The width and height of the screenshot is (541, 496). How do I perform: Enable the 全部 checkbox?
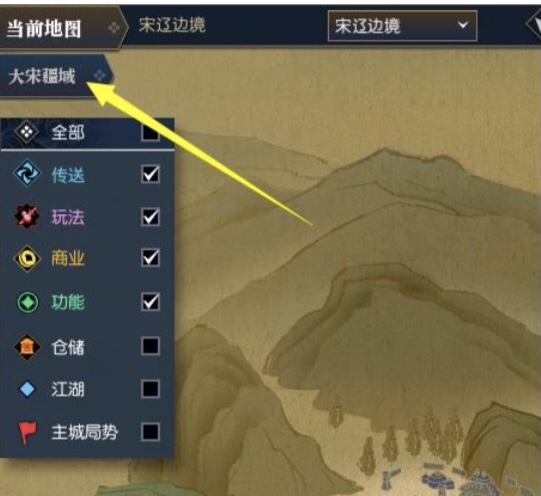(150, 133)
